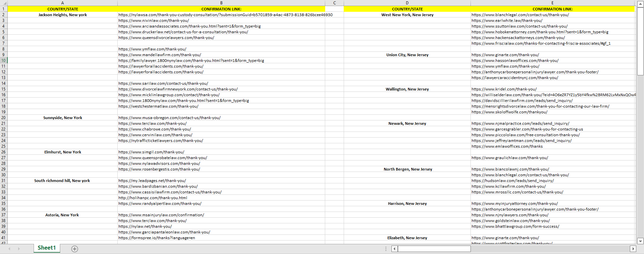Select the 'Sunnyside, New York' cell

[63, 118]
